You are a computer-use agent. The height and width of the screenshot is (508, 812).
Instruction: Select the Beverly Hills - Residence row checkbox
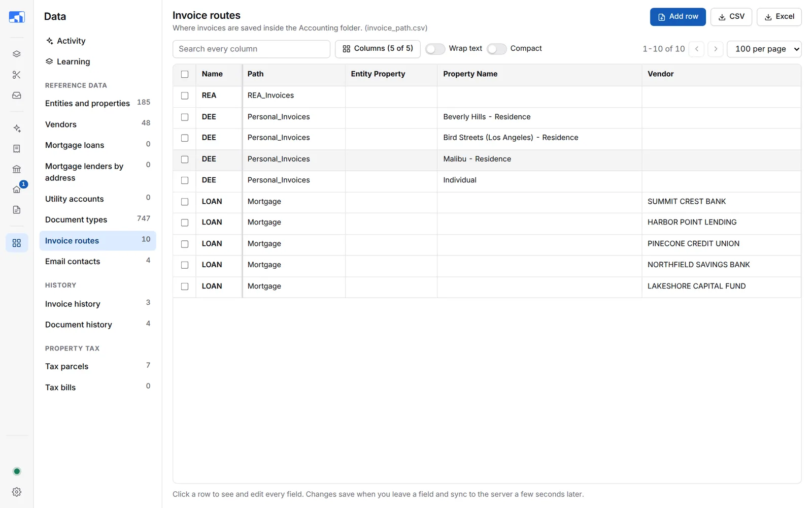point(185,117)
